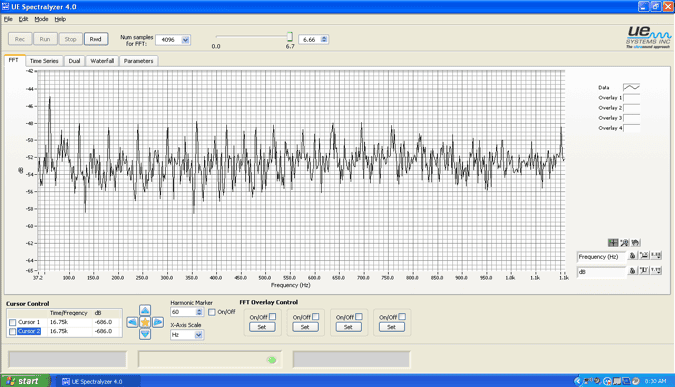Click the Run button
This screenshot has height=387, width=675.
point(45,39)
